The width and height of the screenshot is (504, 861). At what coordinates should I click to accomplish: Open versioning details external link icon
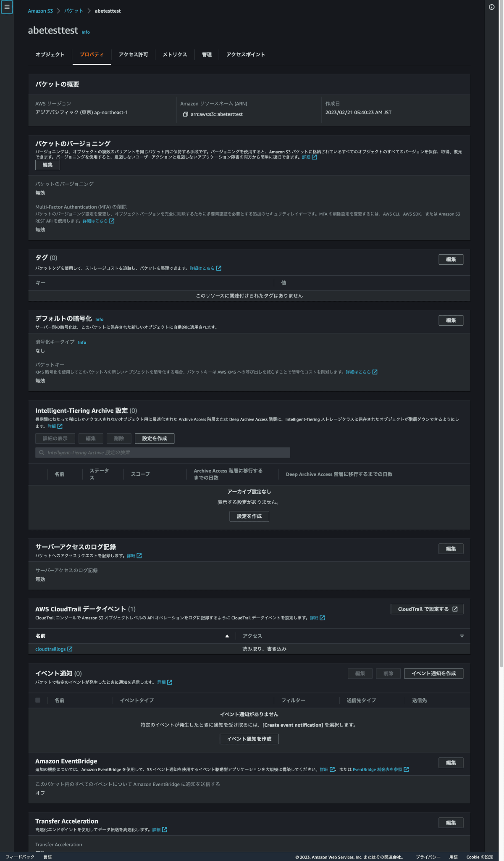click(x=314, y=157)
